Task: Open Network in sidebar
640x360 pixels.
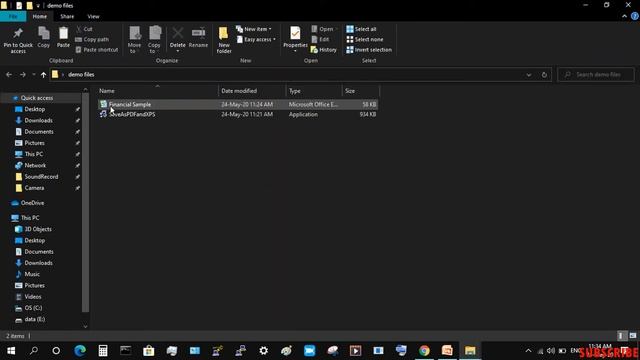Action: click(35, 165)
